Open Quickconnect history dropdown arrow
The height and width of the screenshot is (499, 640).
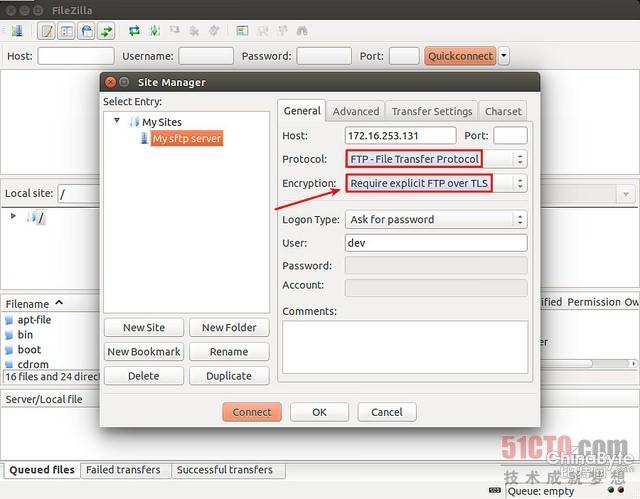click(504, 56)
